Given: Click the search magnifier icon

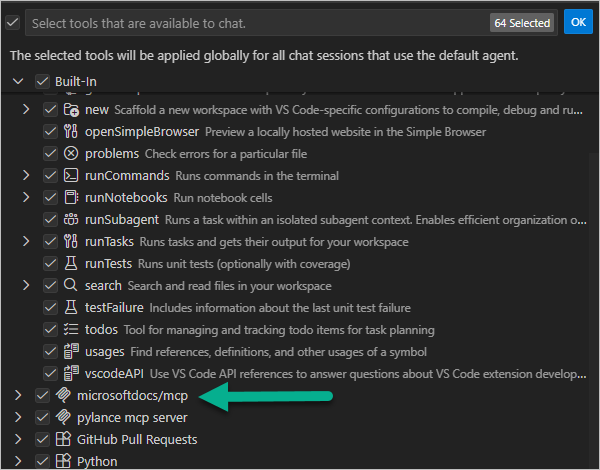Looking at the screenshot, I should (x=71, y=286).
